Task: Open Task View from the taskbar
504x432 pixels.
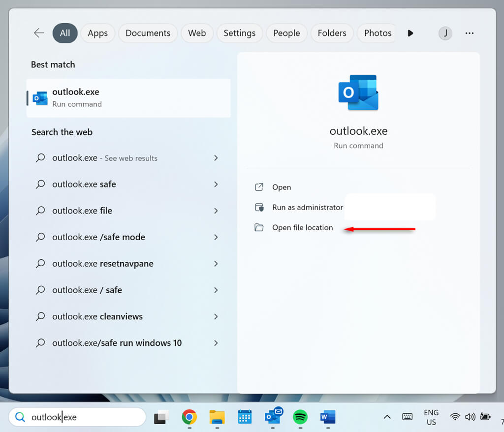Action: [161, 417]
